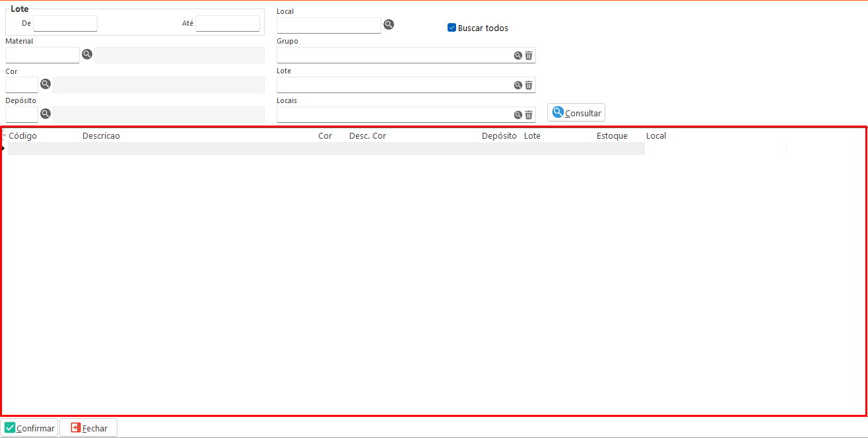Image resolution: width=868 pixels, height=438 pixels.
Task: Clear the Grupo field with trash icon
Action: [529, 55]
